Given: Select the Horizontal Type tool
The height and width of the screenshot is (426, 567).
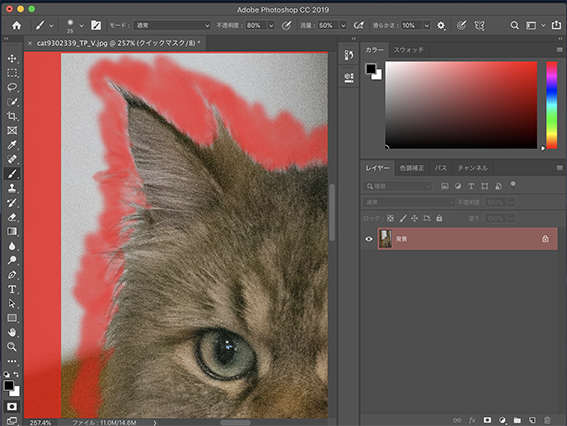Looking at the screenshot, I should [12, 289].
